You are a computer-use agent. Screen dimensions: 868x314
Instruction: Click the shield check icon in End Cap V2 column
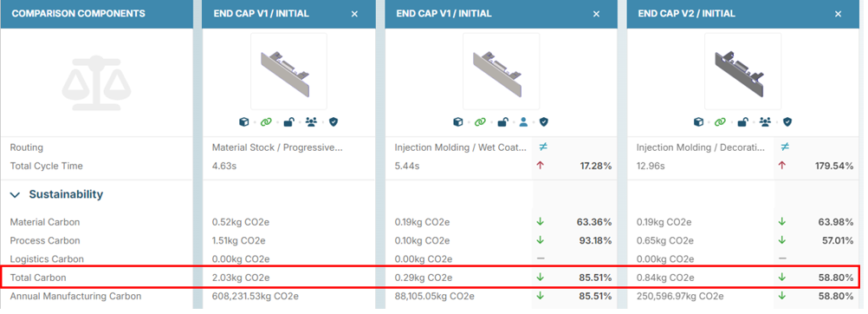tap(787, 122)
